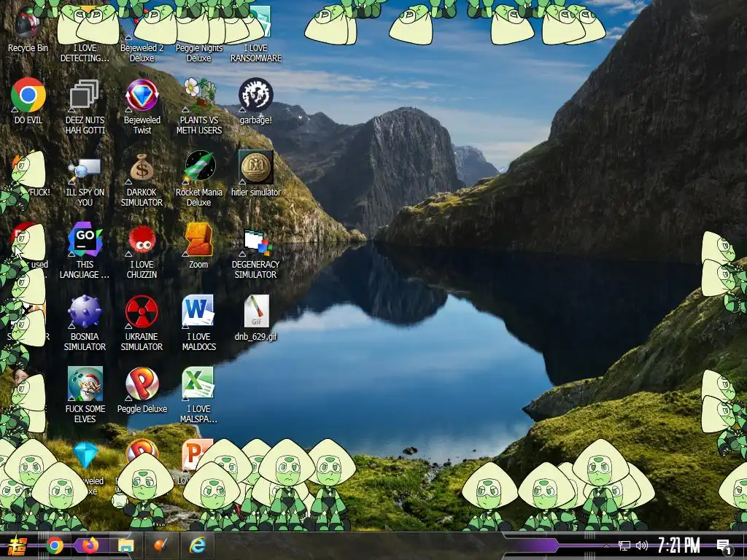The height and width of the screenshot is (560, 747).
Task: Click the orange ball taskbar icon
Action: (x=160, y=545)
